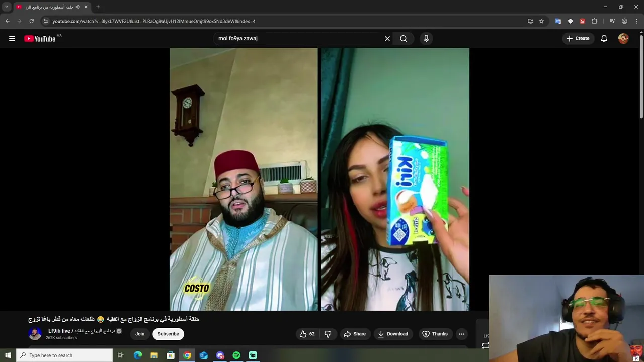
Task: Open Spotify from taskbar
Action: (x=236, y=355)
